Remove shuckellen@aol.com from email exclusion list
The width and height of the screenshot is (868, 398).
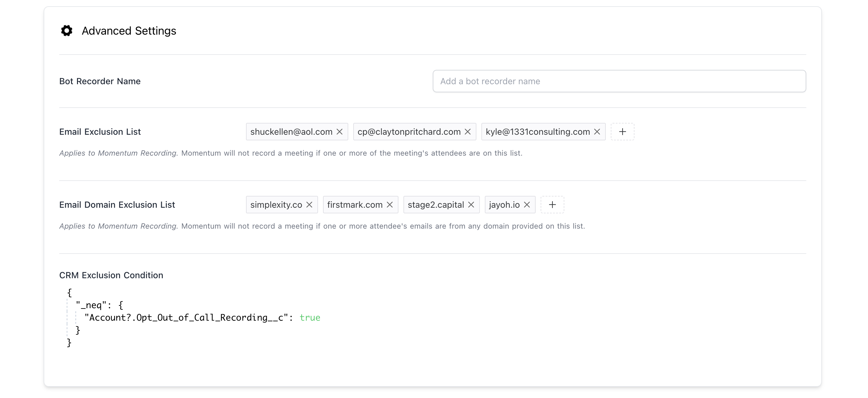pos(340,132)
